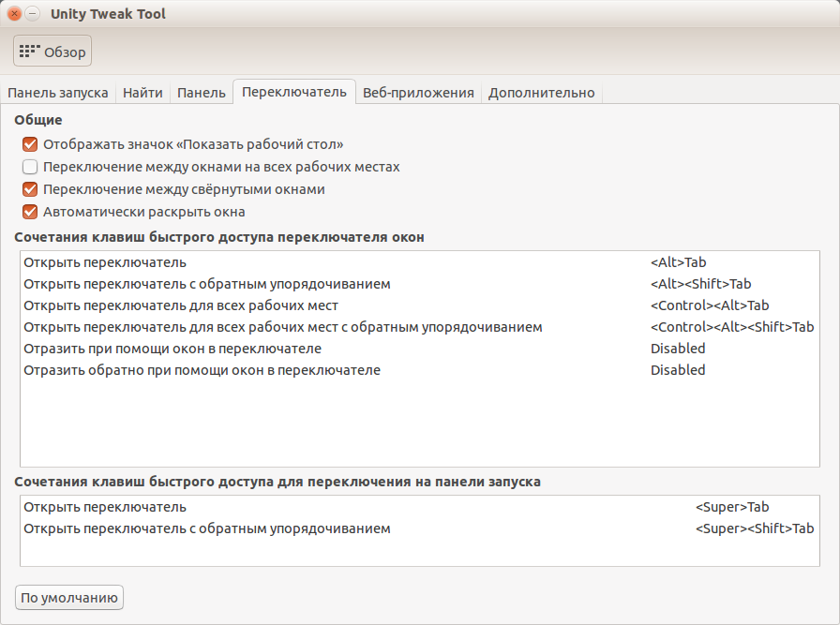840x625 pixels.
Task: Switch to the Панель tab
Action: click(x=202, y=93)
